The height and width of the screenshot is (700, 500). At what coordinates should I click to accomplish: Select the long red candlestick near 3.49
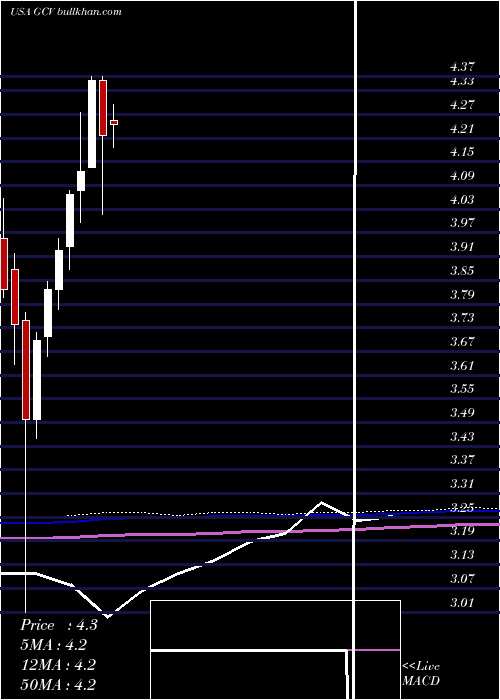click(26, 370)
